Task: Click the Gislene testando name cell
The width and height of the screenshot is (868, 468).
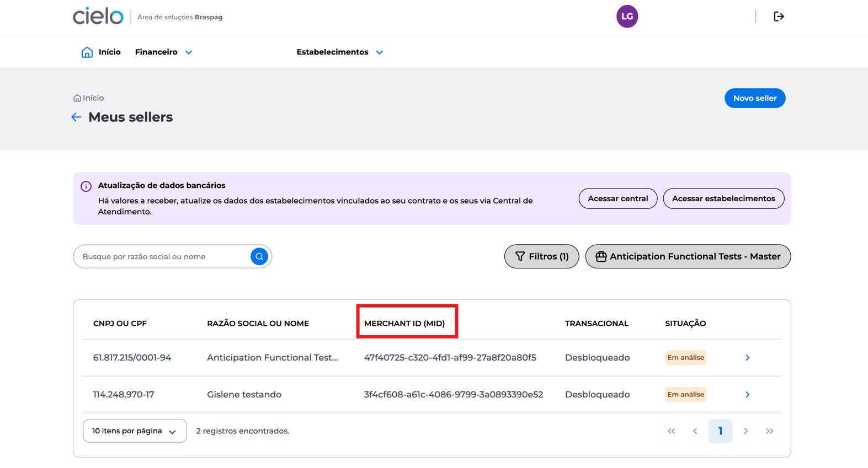Action: coord(244,395)
